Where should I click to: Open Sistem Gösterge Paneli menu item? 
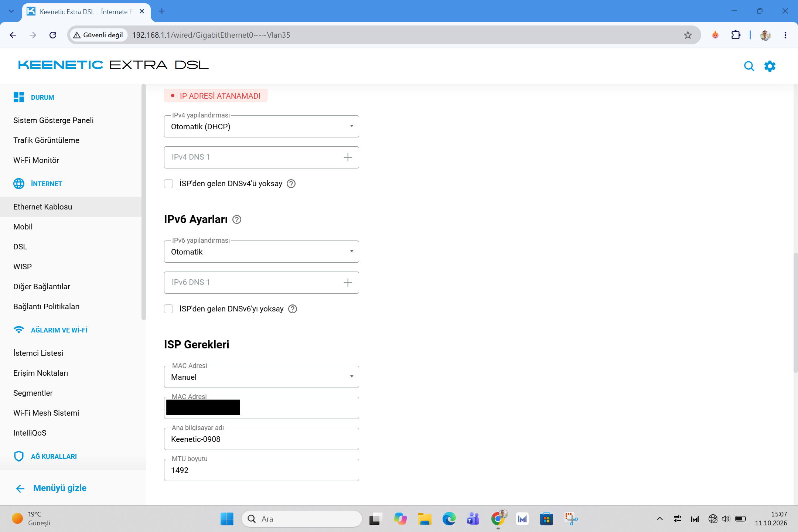[x=54, y=120]
